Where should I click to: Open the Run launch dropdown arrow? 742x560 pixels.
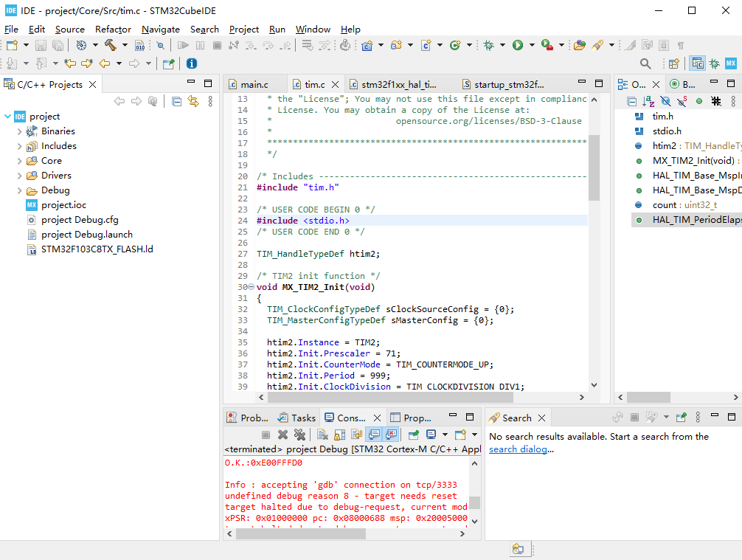[532, 46]
